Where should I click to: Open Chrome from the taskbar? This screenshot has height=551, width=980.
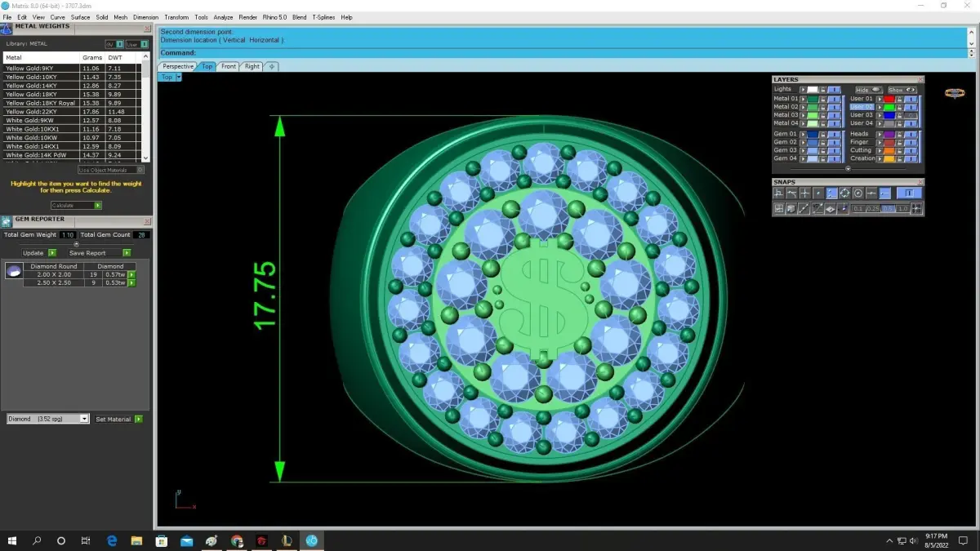tap(237, 540)
